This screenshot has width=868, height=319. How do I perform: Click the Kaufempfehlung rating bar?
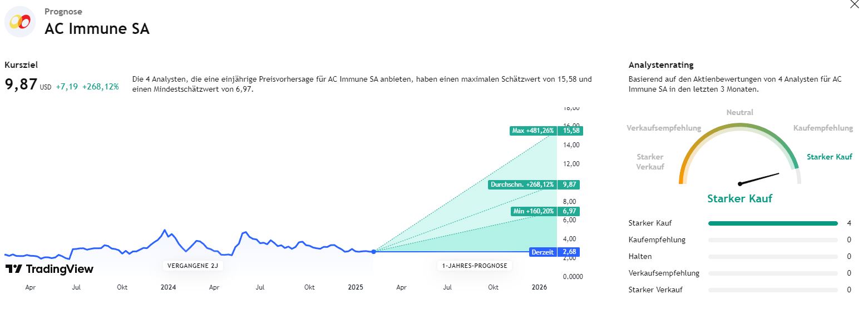tap(772, 240)
